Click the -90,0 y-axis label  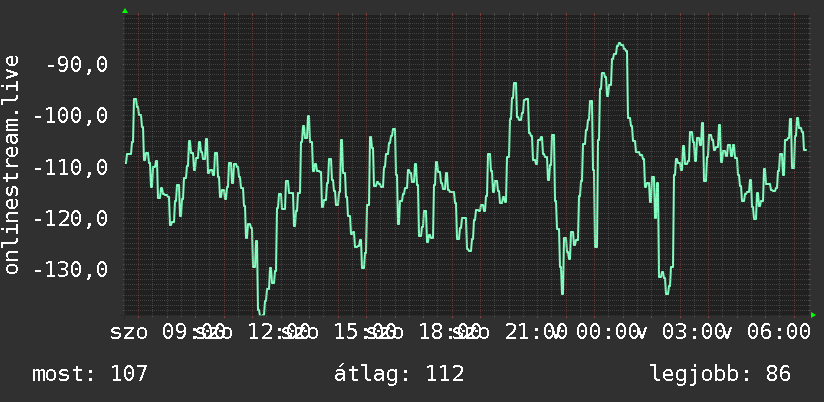[77, 65]
